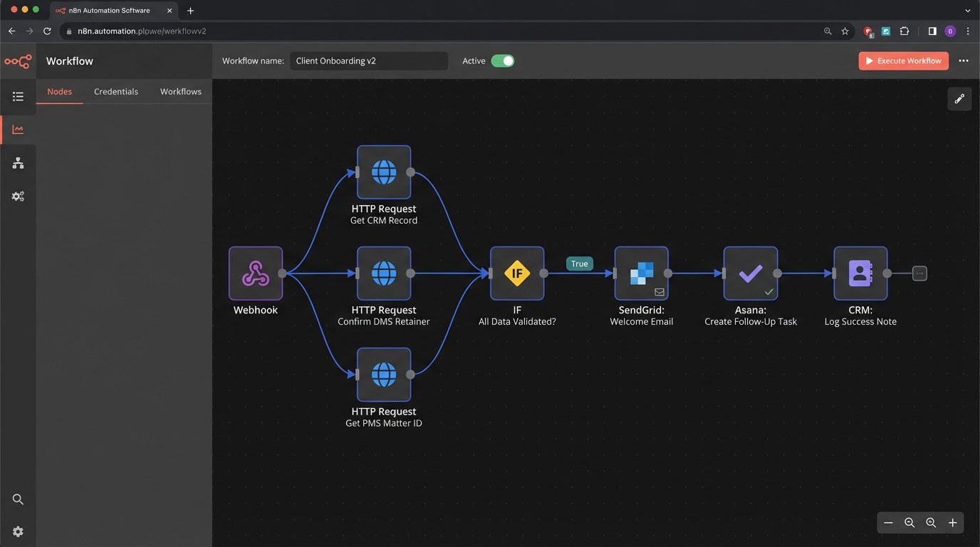Open the Workflows tab
The image size is (980, 547).
coord(180,91)
